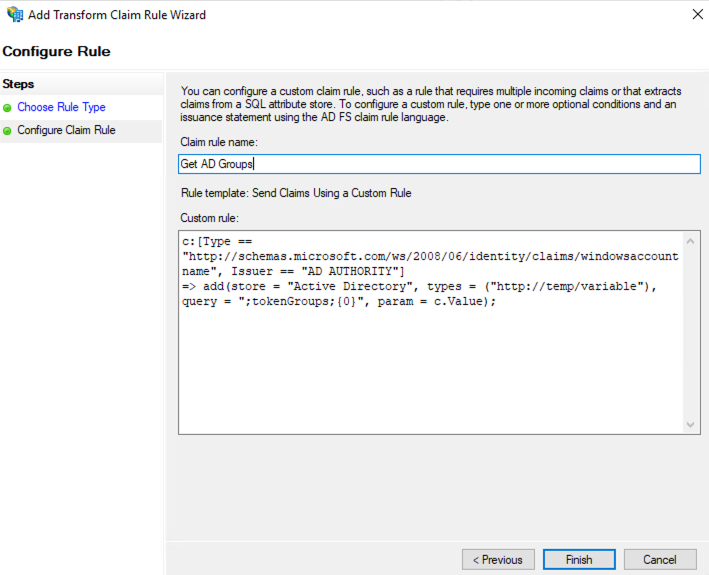Viewport: 709px width, 575px height.
Task: Click the green bullet beside Configure Claim Rule
Action: (7, 131)
